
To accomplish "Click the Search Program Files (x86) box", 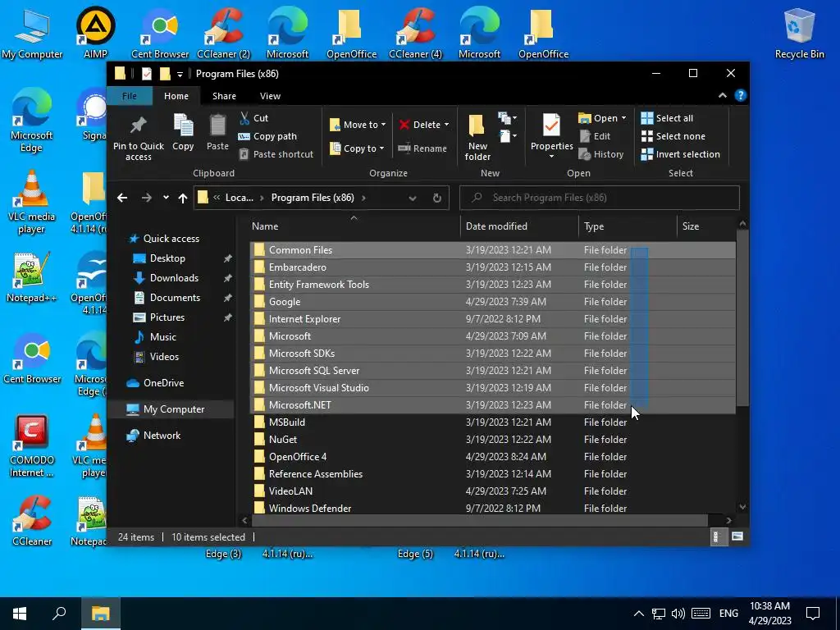I will tap(600, 198).
